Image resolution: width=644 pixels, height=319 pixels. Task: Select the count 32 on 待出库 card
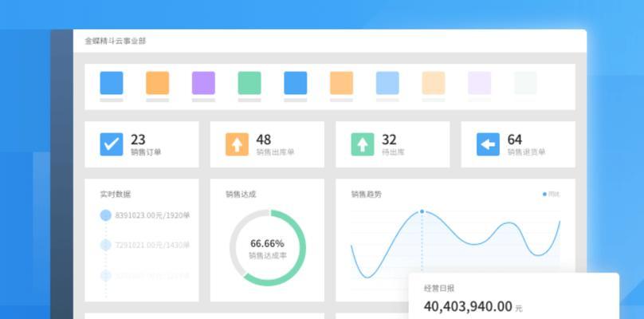389,140
